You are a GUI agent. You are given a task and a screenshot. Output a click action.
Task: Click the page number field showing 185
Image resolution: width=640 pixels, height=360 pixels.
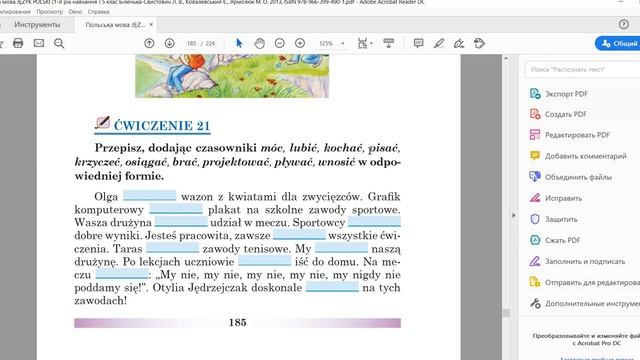(x=191, y=43)
